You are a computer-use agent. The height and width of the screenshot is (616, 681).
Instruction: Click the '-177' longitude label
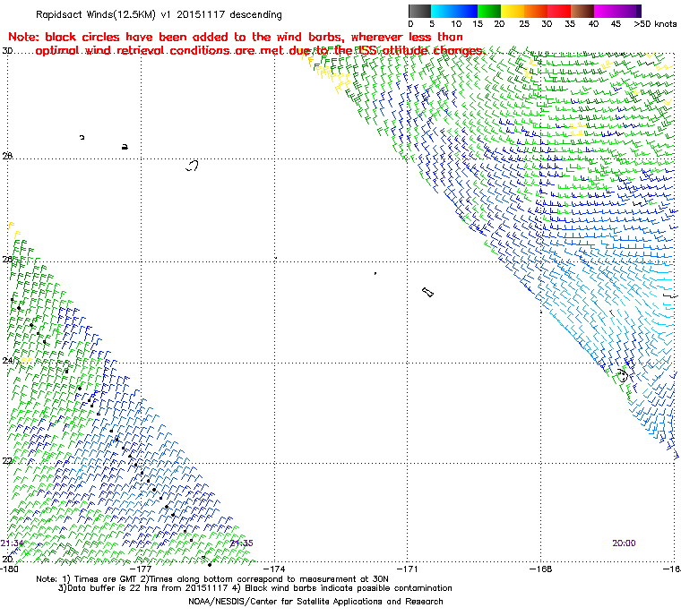[x=142, y=569]
